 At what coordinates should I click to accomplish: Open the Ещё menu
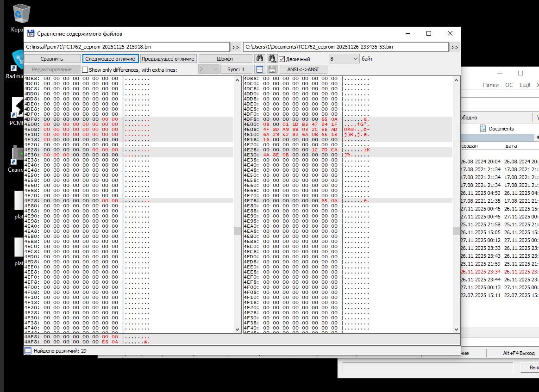tap(525, 85)
